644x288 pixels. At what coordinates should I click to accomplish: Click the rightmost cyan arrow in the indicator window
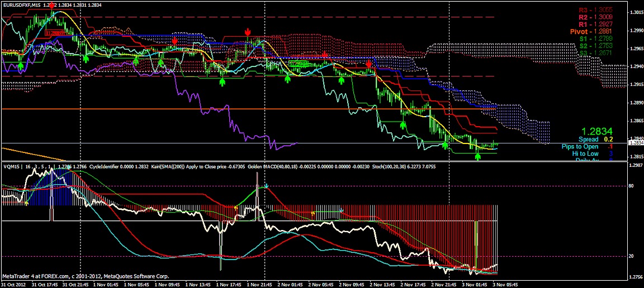(342, 212)
